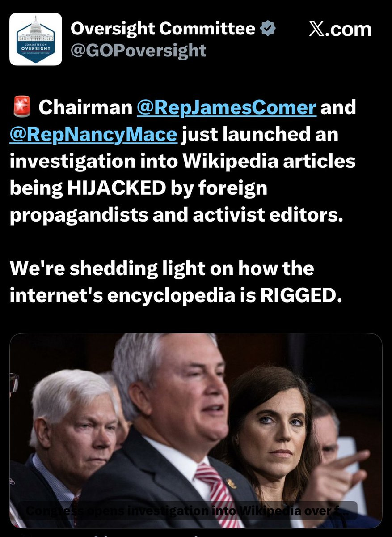Viewport: 392px width, 537px height.
Task: Visit the @GOPoversight handle
Action: tap(138, 50)
